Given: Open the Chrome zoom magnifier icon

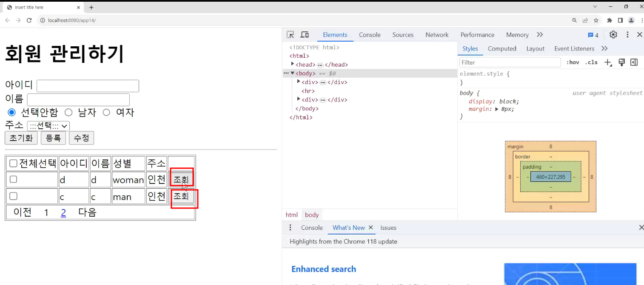Looking at the screenshot, I should (x=574, y=20).
